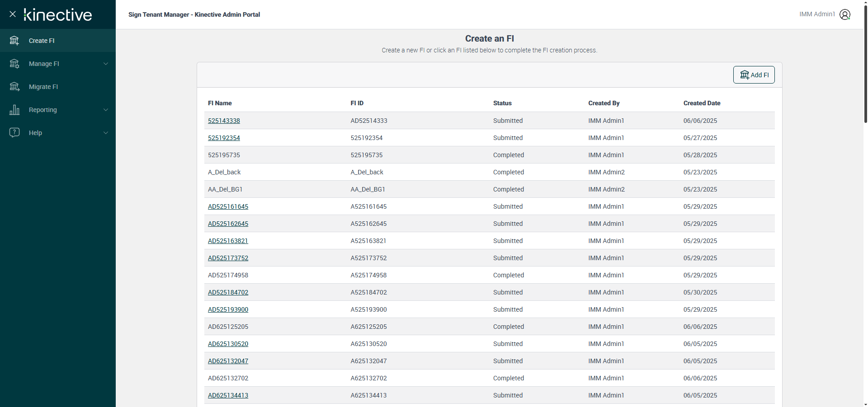The image size is (868, 407).
Task: Click the Migrate FI bank arrow icon
Action: [x=14, y=87]
